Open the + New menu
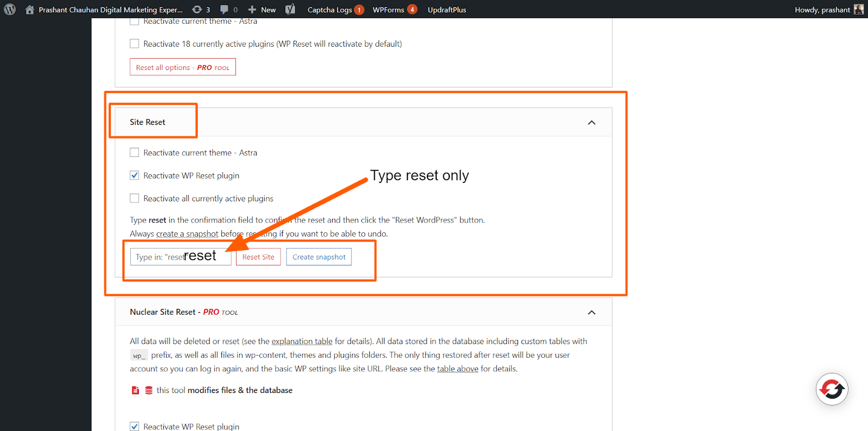The image size is (868, 431). click(x=262, y=9)
